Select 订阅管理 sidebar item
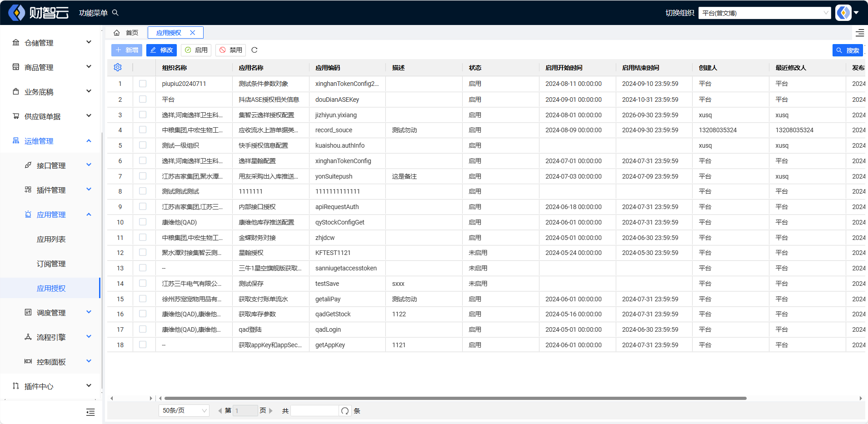Viewport: 868px width, 424px height. [51, 264]
